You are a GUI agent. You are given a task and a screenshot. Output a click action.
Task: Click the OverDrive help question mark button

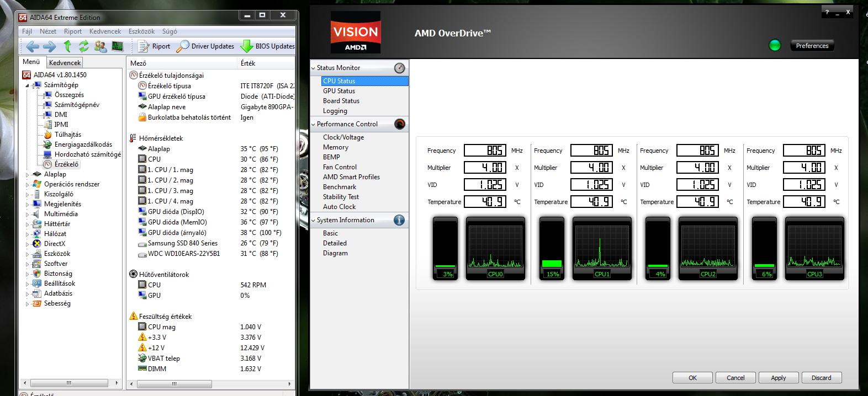click(827, 12)
